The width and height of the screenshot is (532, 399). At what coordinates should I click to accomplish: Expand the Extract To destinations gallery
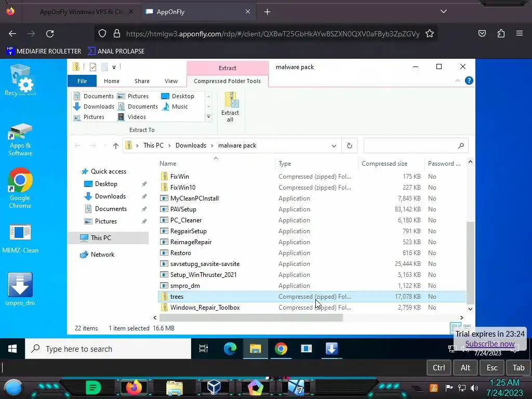(x=208, y=117)
